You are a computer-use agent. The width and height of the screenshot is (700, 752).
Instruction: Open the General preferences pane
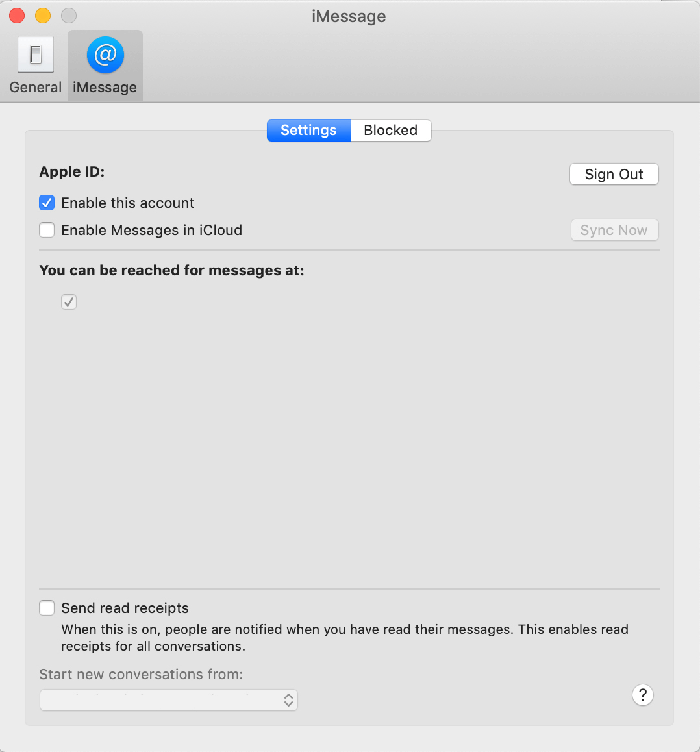tap(36, 66)
